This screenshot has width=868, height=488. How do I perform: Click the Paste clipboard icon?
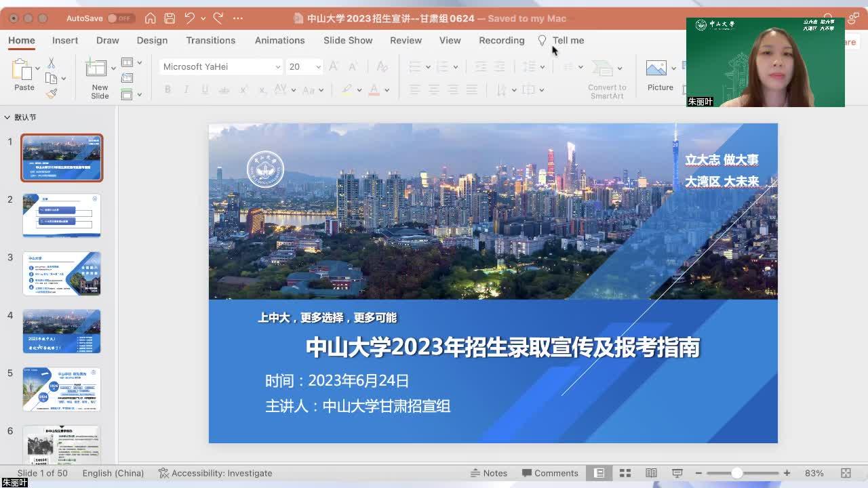click(x=22, y=69)
